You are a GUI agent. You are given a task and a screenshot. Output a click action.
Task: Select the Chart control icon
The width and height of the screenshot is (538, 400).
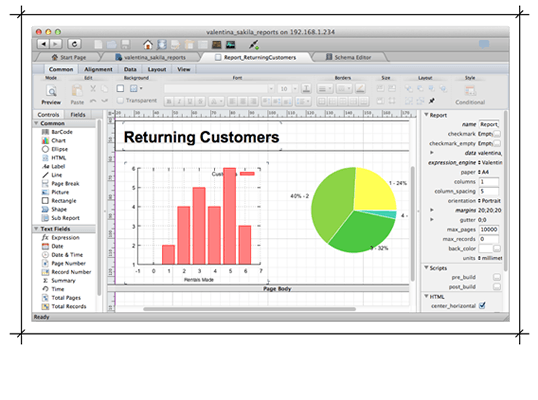coord(45,141)
